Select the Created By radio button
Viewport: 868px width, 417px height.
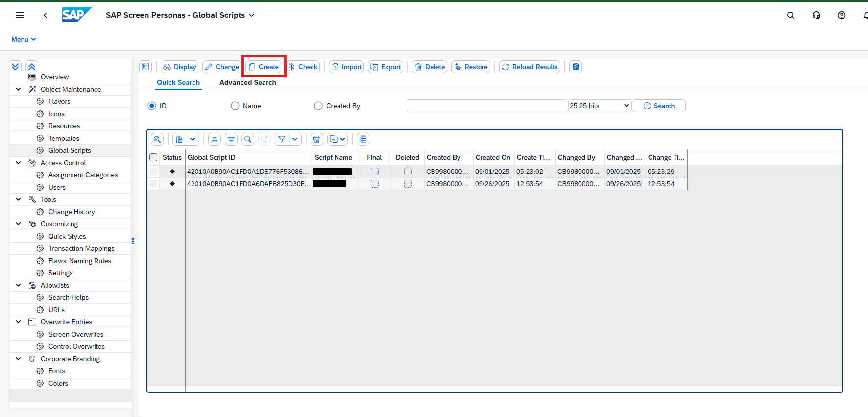tap(318, 106)
